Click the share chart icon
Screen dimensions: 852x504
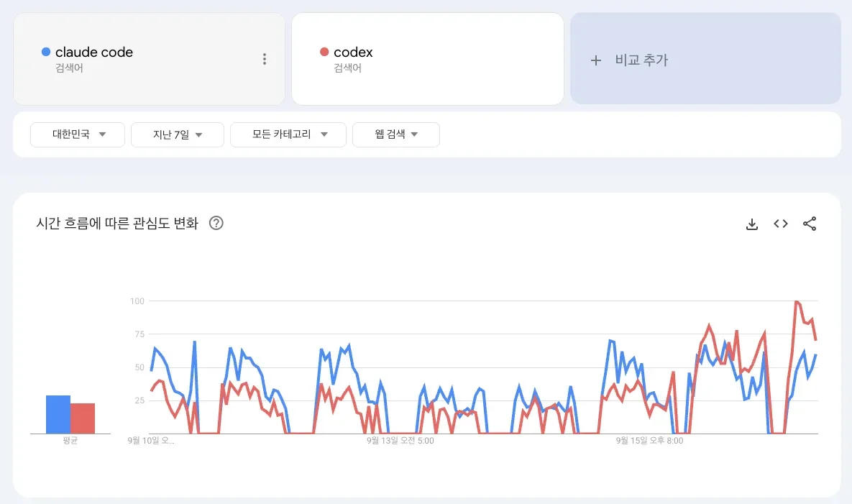pos(810,224)
